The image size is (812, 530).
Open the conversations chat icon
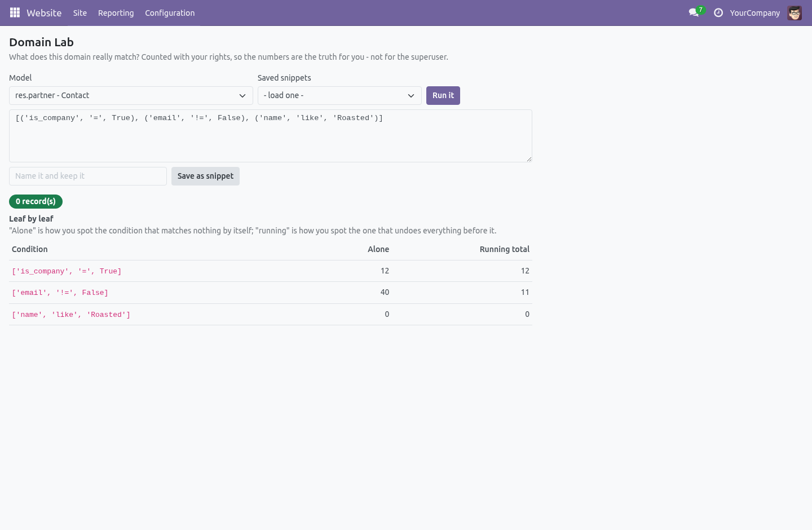694,12
